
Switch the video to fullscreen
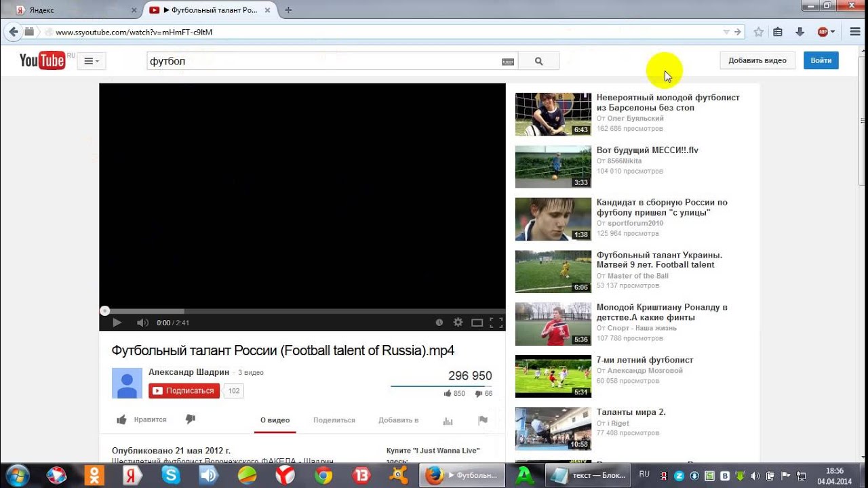496,323
